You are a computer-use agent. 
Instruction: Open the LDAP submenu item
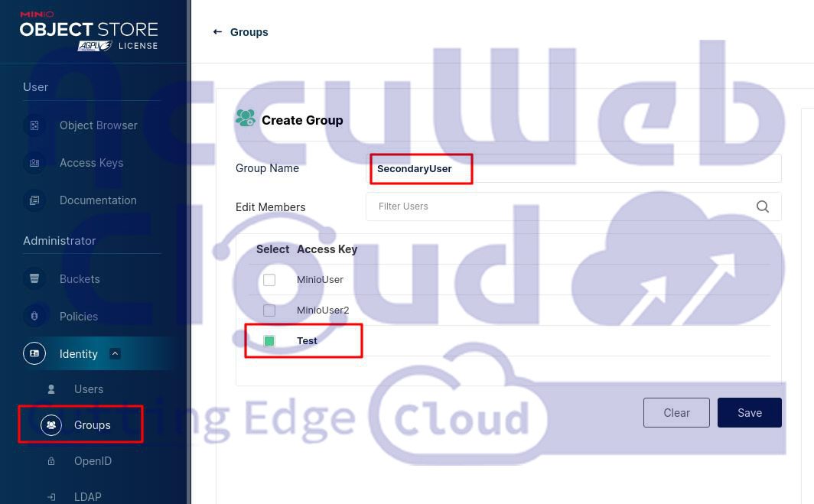pyautogui.click(x=87, y=497)
